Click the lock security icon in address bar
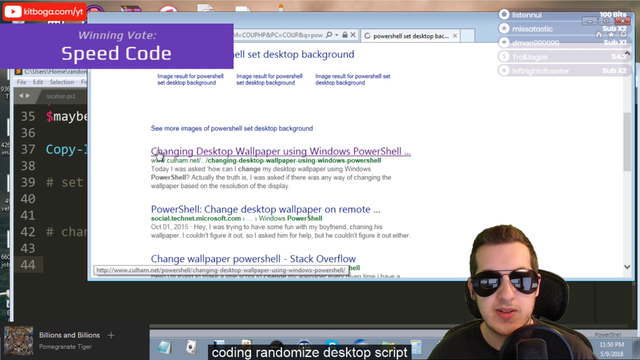The width and height of the screenshot is (640, 360). [x=345, y=35]
